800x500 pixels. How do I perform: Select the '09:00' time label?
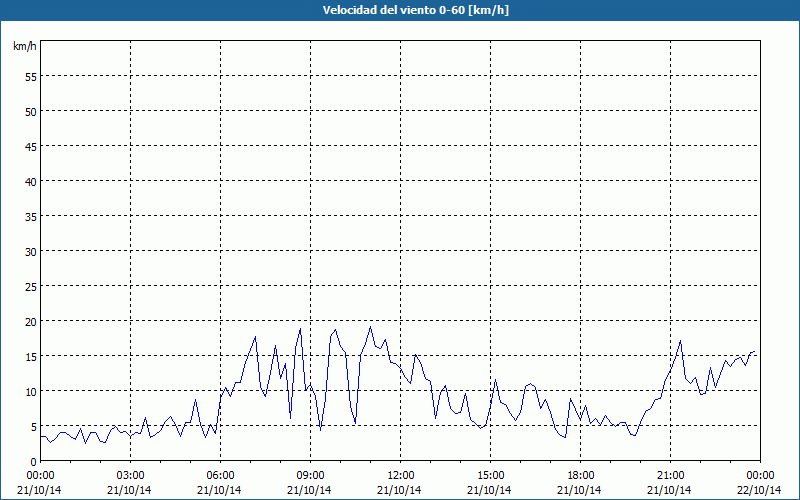coord(310,476)
